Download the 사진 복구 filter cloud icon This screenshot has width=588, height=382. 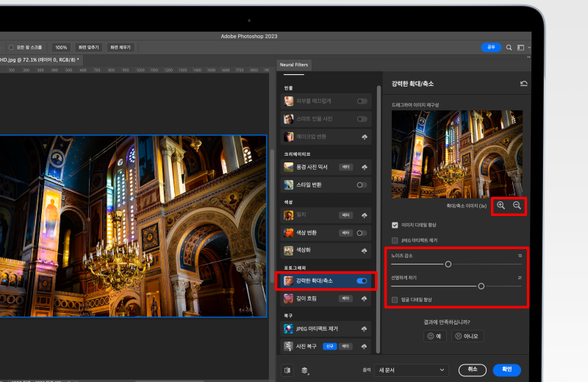[364, 347]
